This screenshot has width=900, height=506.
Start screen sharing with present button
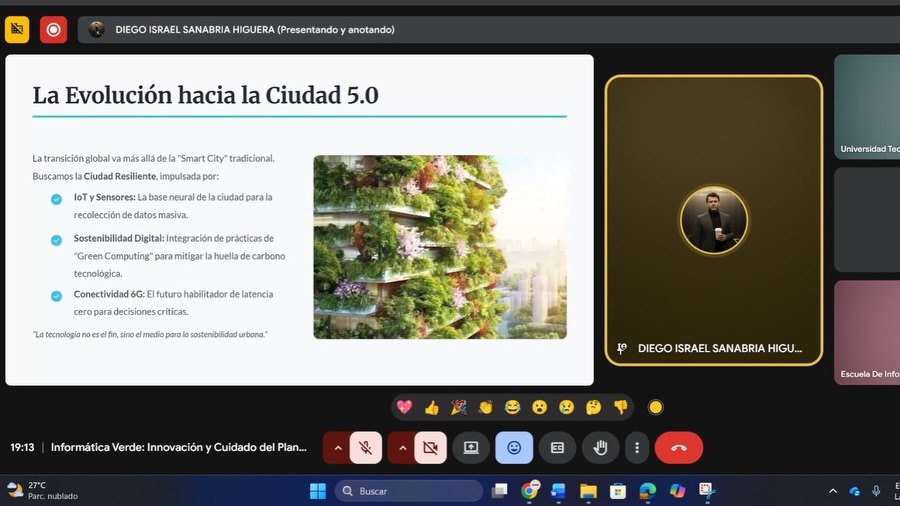(x=471, y=448)
